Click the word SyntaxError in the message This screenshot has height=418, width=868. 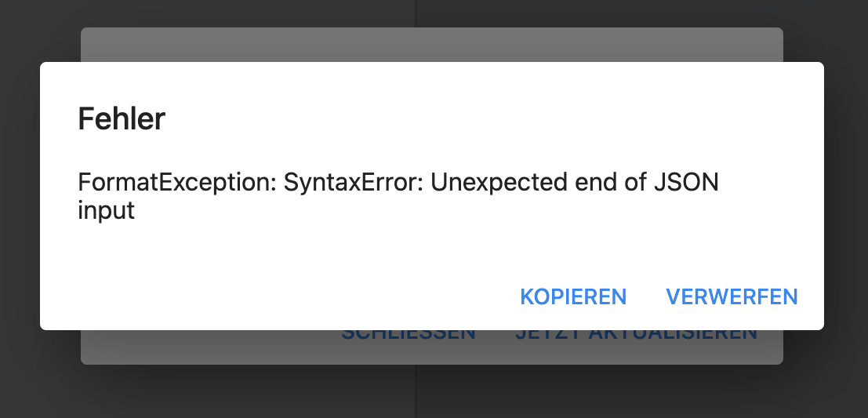coord(353,182)
